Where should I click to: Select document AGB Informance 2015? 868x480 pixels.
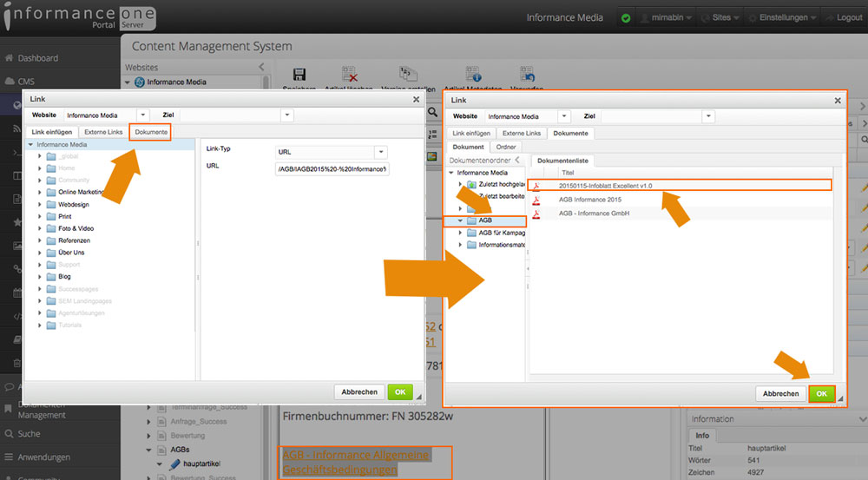click(590, 200)
